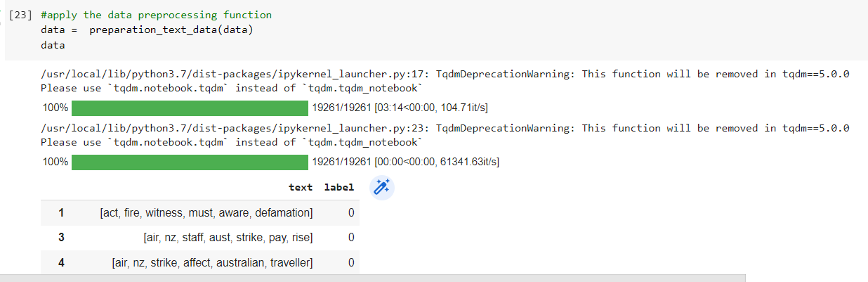Image resolution: width=868 pixels, height=282 pixels.
Task: Click the second green progress bar
Action: (x=190, y=162)
